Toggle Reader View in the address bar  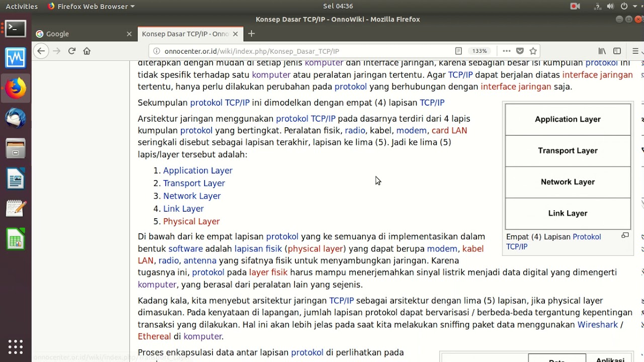(x=458, y=51)
